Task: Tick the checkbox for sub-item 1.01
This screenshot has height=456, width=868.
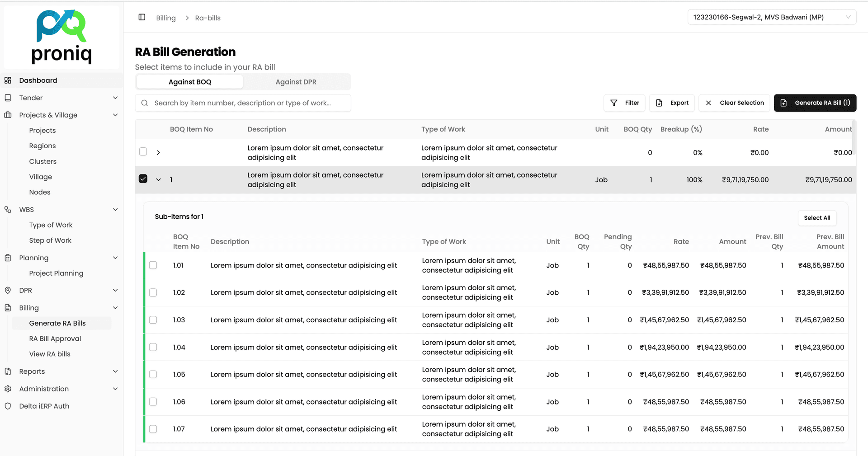Action: pyautogui.click(x=153, y=265)
